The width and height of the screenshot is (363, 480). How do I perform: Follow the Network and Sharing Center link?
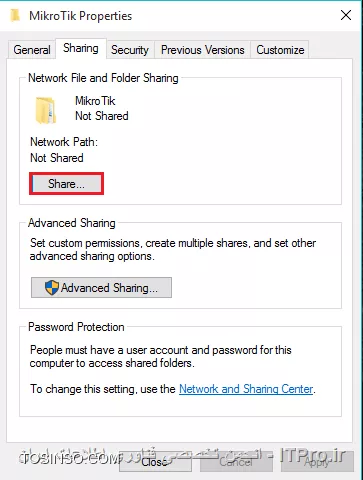[x=246, y=389]
